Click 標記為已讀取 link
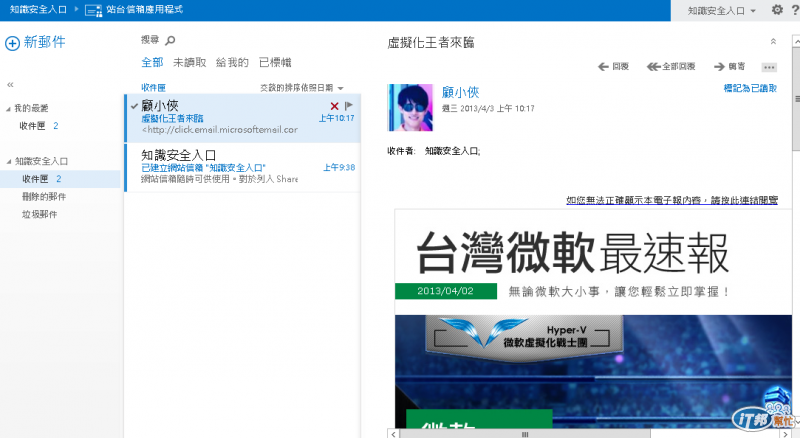The height and width of the screenshot is (438, 800). coord(750,88)
